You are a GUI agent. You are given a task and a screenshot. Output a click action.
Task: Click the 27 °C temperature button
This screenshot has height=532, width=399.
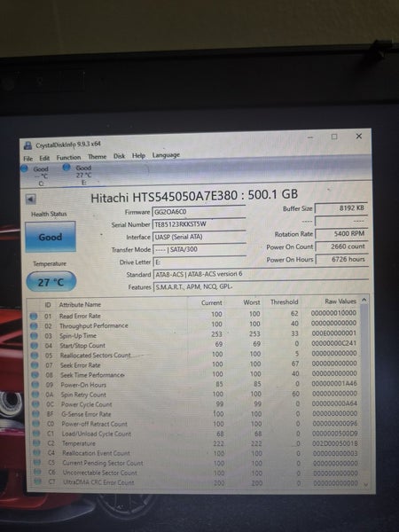point(51,282)
